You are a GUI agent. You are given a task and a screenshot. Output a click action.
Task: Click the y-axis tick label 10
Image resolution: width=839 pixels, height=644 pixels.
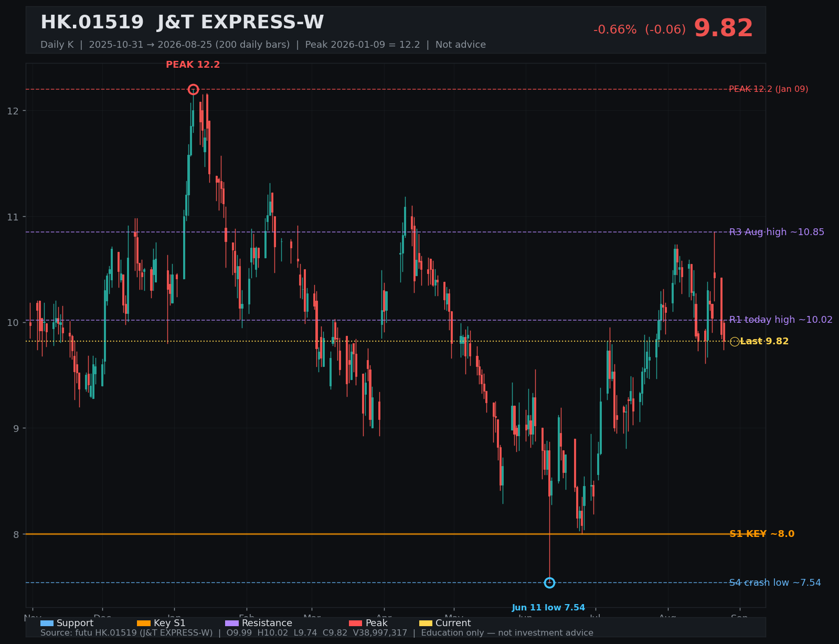13,322
